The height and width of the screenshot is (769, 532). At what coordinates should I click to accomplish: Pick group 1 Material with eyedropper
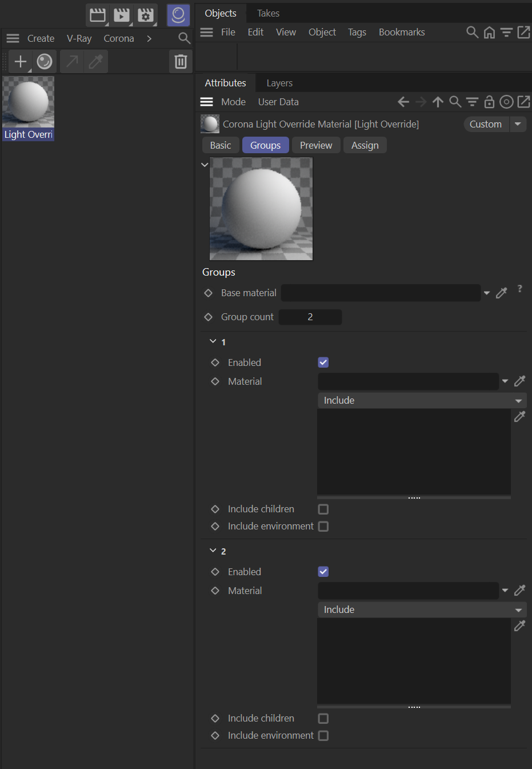click(x=519, y=381)
